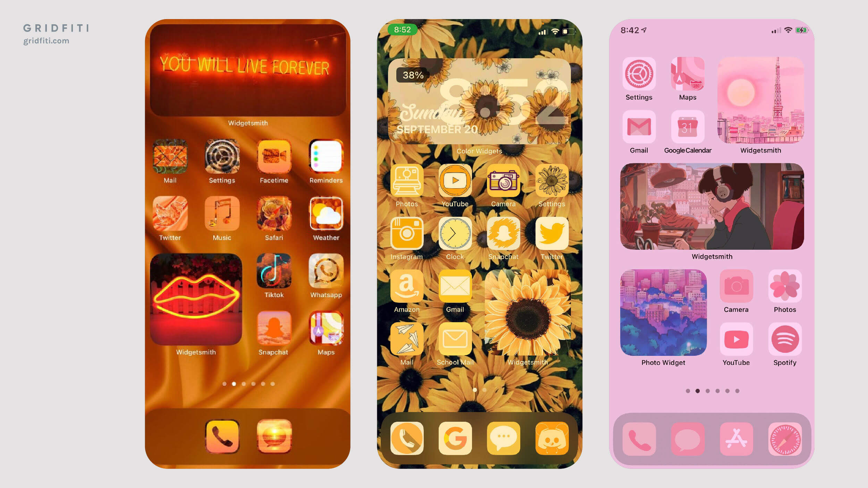The image size is (868, 488).
Task: Open Spotify on pink themed screen
Action: coord(786,339)
